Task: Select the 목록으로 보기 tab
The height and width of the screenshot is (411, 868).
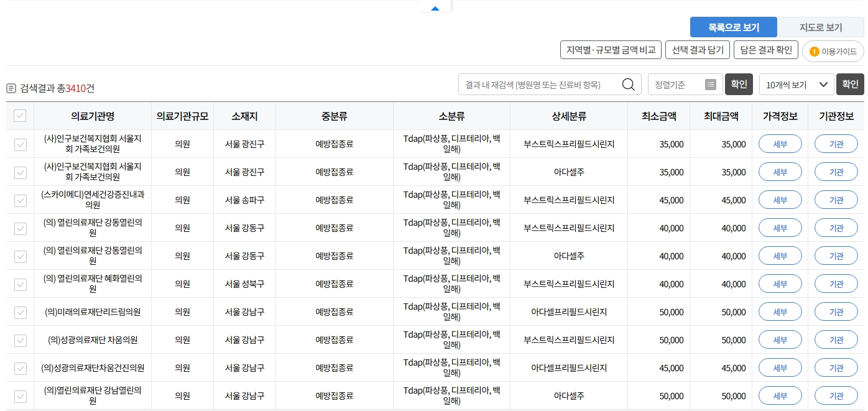Action: click(734, 27)
